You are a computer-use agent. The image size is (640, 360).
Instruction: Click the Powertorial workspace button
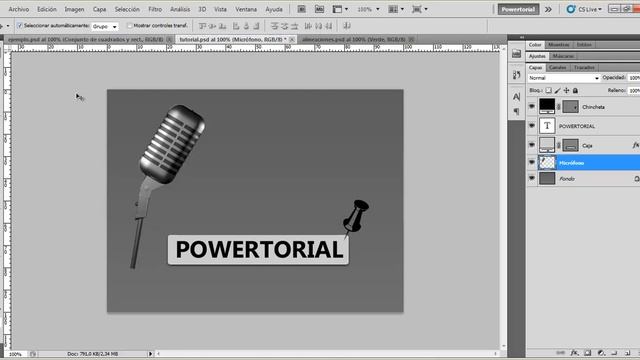tap(518, 9)
